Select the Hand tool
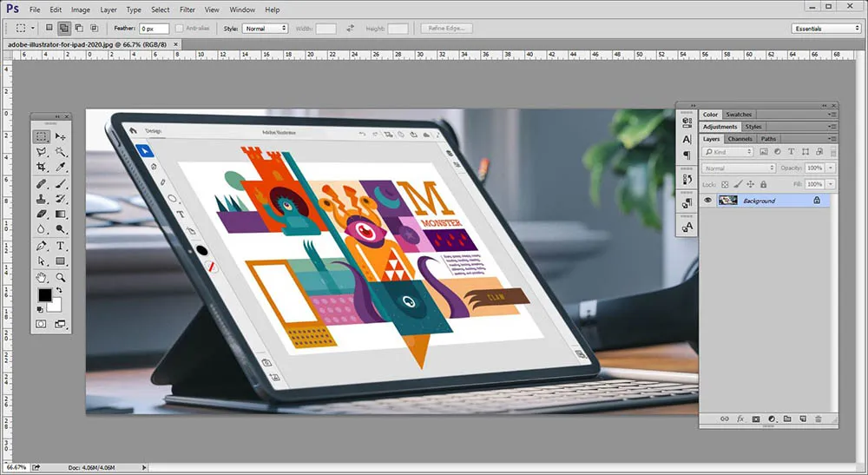868x475 pixels. click(x=41, y=277)
